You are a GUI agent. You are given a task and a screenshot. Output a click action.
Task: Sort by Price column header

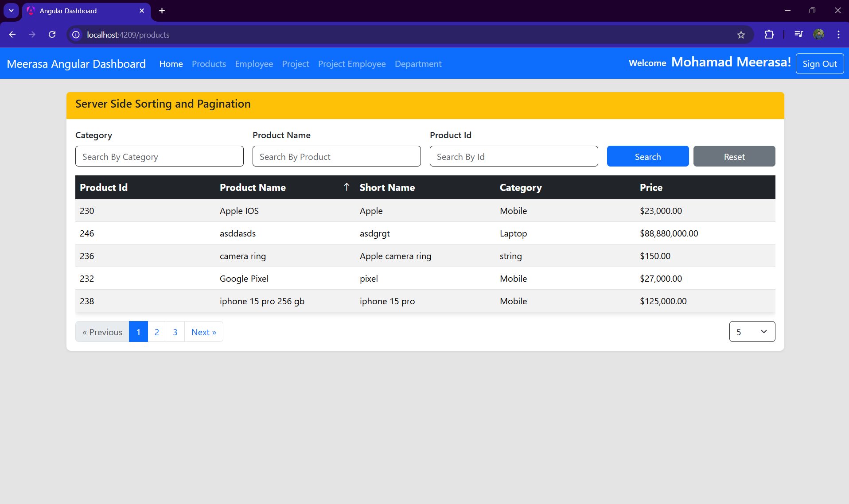tap(651, 187)
